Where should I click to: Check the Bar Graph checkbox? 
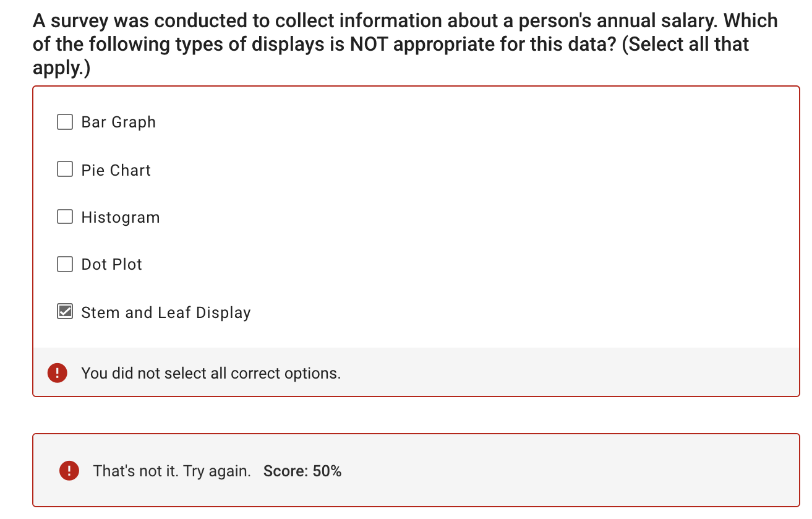pyautogui.click(x=64, y=122)
